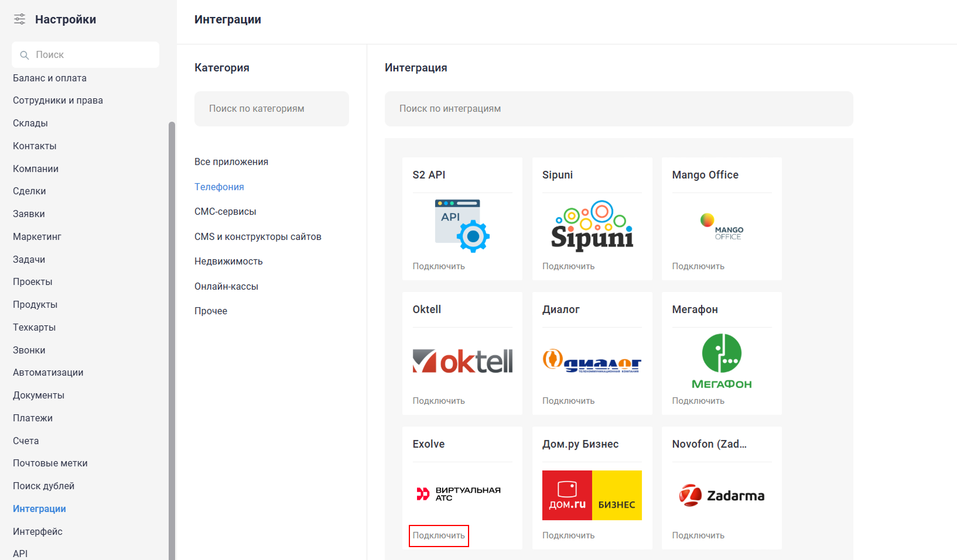957x560 pixels.
Task: Click the Дом.ру Бизнес logo
Action: (x=592, y=496)
